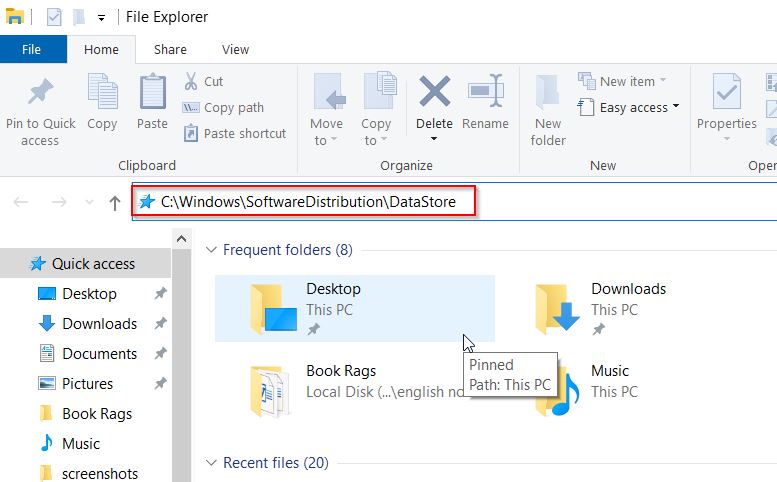
Task: Open the recent locations dropdown arrow
Action: click(x=89, y=202)
